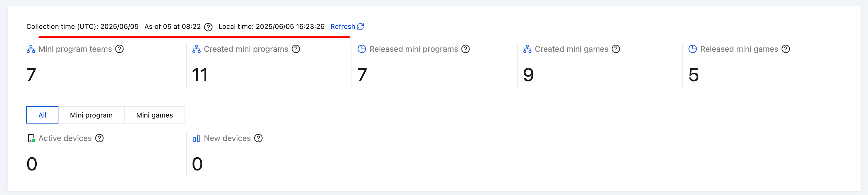Image resolution: width=868 pixels, height=195 pixels.
Task: Click the Released mini games icon
Action: tap(692, 49)
